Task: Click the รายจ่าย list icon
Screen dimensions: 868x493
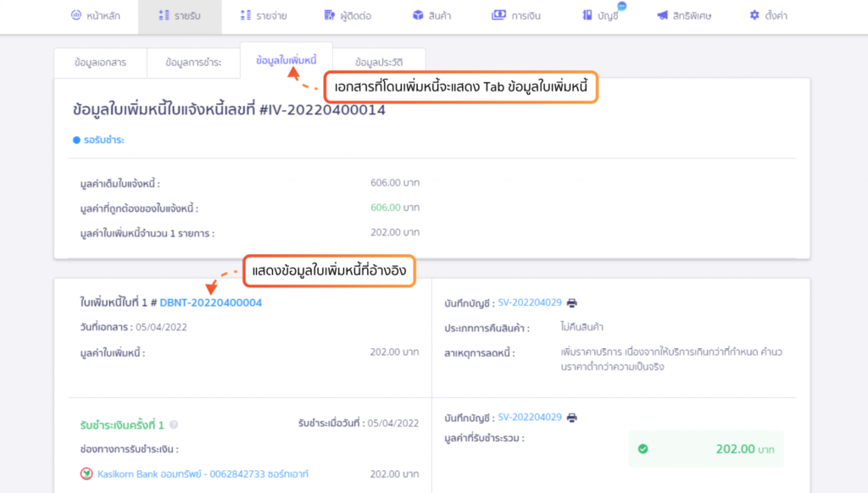Action: [246, 15]
